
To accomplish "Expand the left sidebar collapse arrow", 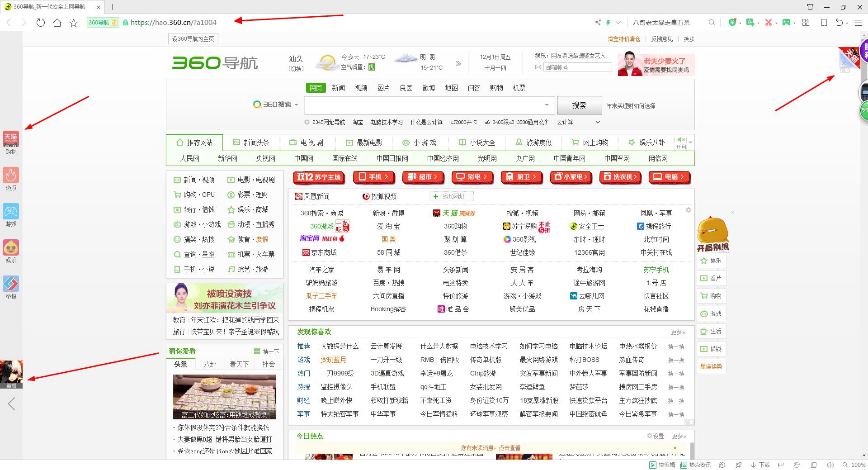I will point(11,404).
